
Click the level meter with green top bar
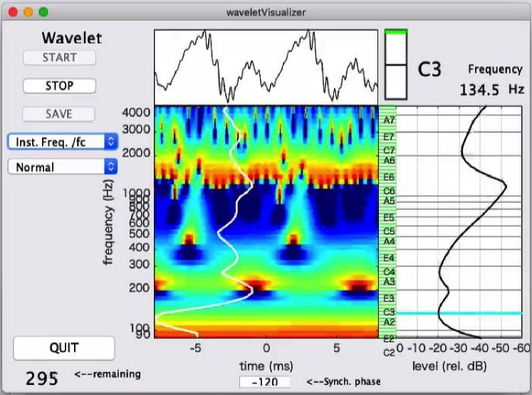point(396,65)
